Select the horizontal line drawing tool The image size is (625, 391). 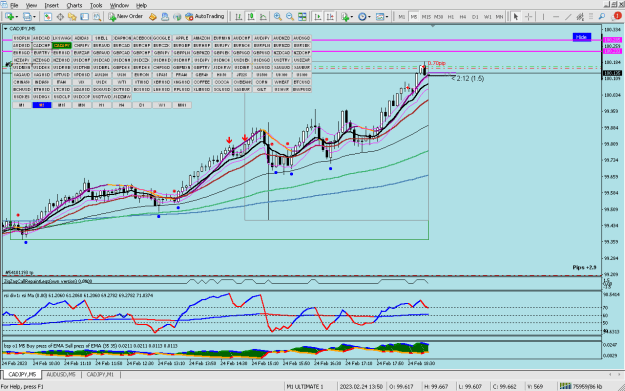pos(556,17)
